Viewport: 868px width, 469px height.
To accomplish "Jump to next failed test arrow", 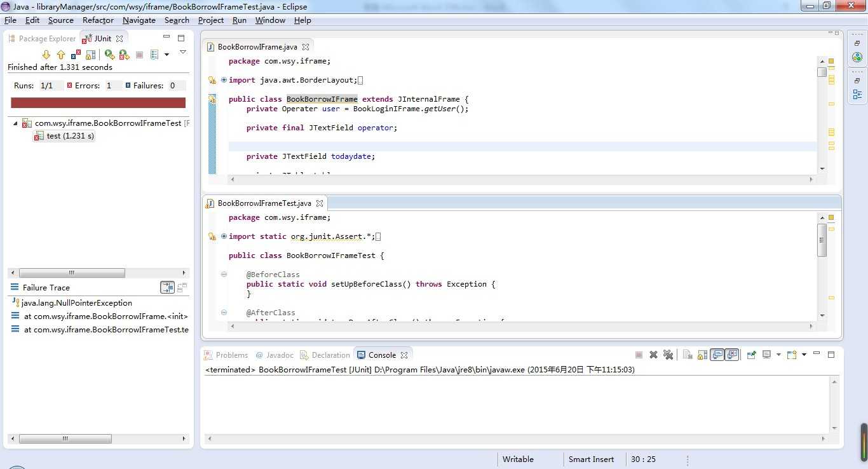I will click(46, 55).
